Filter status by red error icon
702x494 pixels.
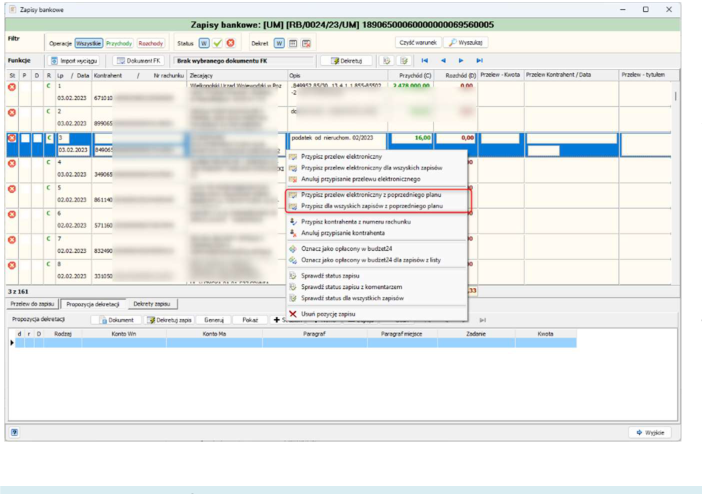[x=231, y=43]
